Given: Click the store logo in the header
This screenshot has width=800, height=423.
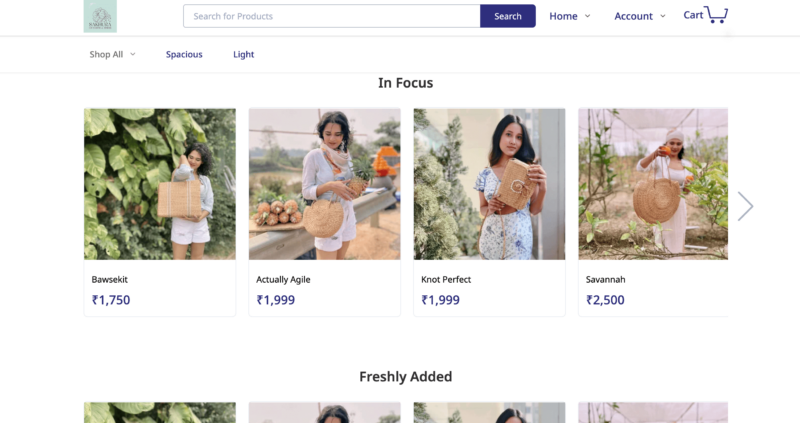Looking at the screenshot, I should 100,16.
